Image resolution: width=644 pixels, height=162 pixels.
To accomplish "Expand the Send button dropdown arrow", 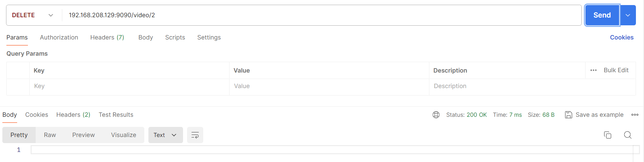I will [x=628, y=15].
